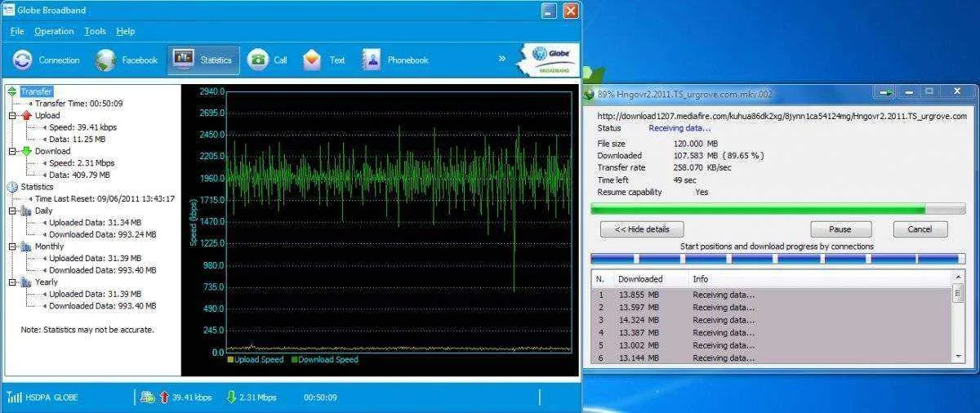The height and width of the screenshot is (413, 980).
Task: Select Daily Uploaded Data: 31.34 MB
Action: 95,222
